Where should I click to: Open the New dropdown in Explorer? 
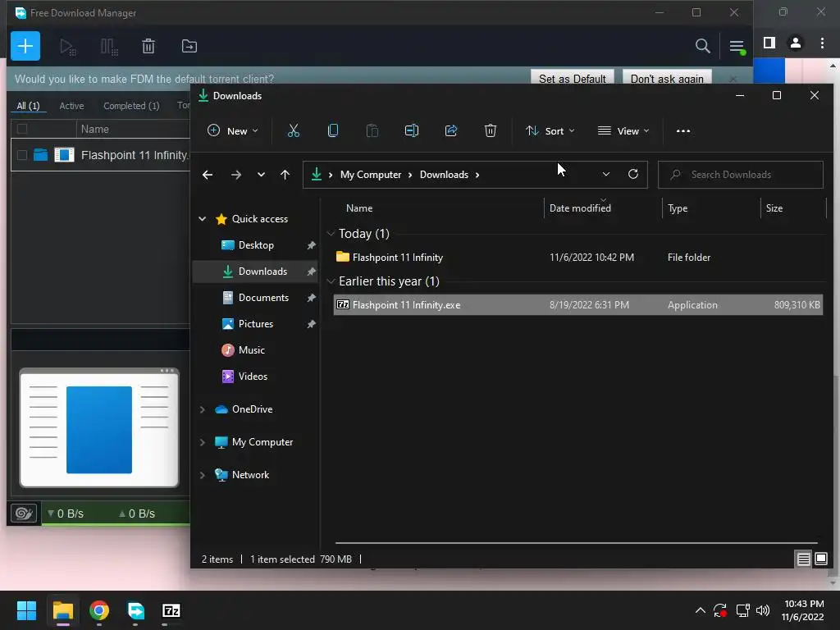click(x=232, y=130)
